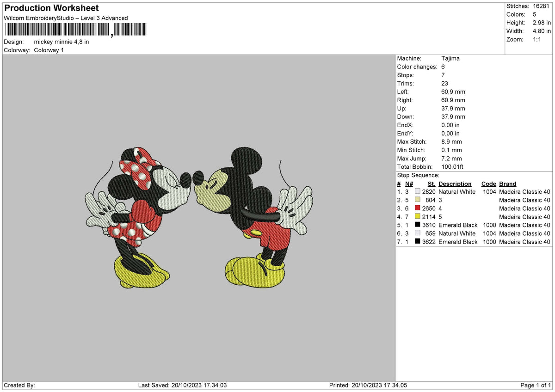Select 'Wilcom EmbroideryStudio – Level 3 Advanced' text
The image size is (555, 392).
pyautogui.click(x=66, y=18)
